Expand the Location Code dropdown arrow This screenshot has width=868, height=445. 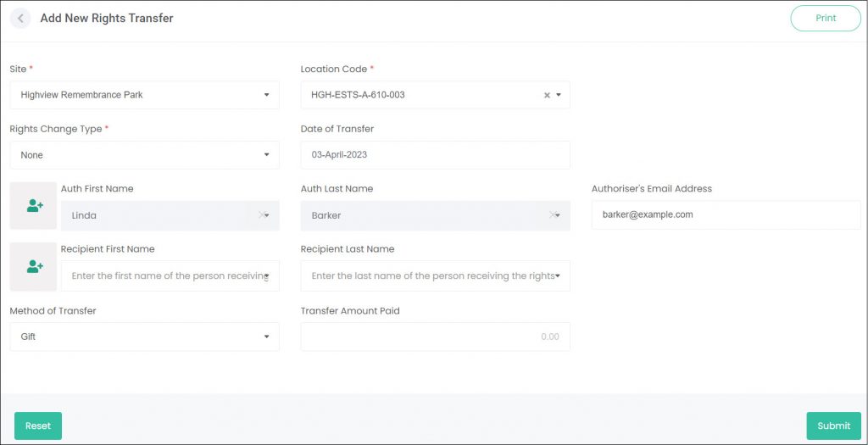(x=559, y=95)
